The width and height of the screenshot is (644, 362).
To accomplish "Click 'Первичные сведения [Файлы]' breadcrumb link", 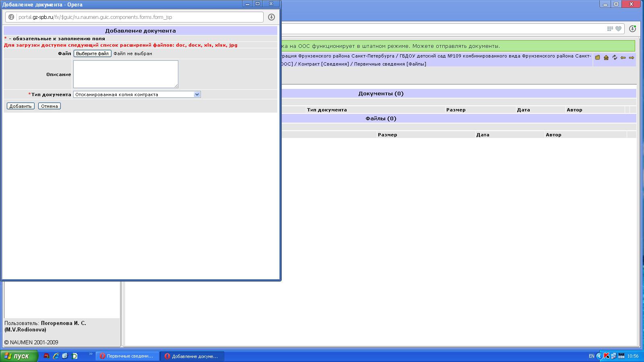I will tap(390, 64).
